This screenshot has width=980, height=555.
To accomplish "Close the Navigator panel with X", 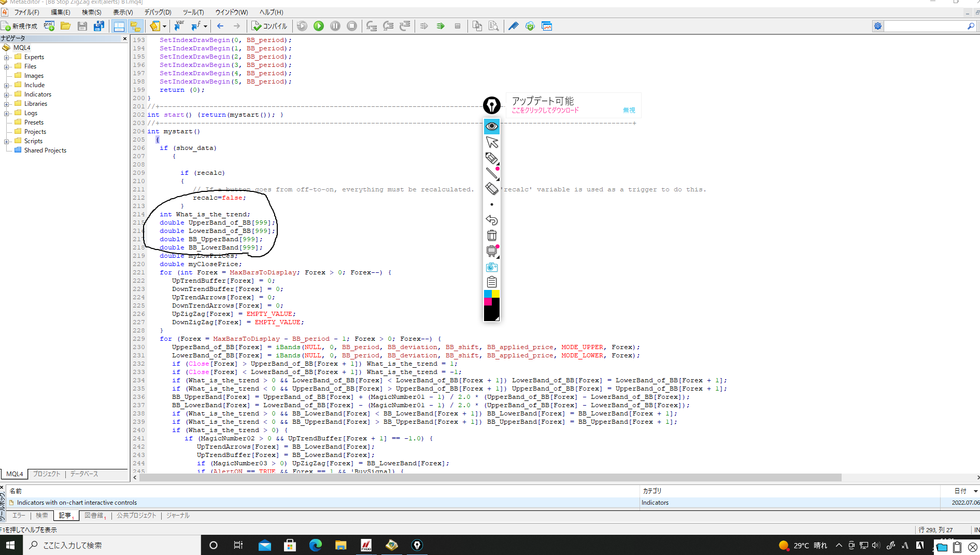I will pos(124,38).
